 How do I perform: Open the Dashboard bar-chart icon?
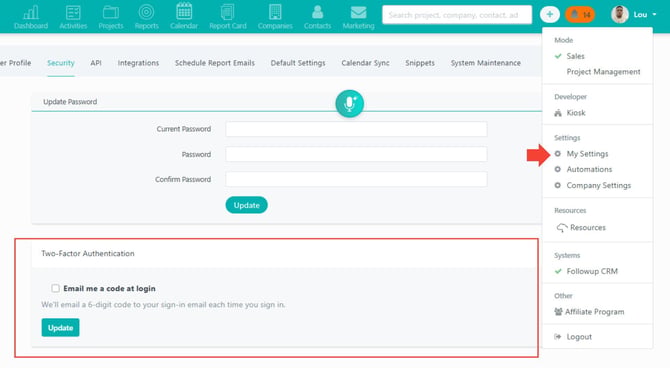click(x=31, y=12)
